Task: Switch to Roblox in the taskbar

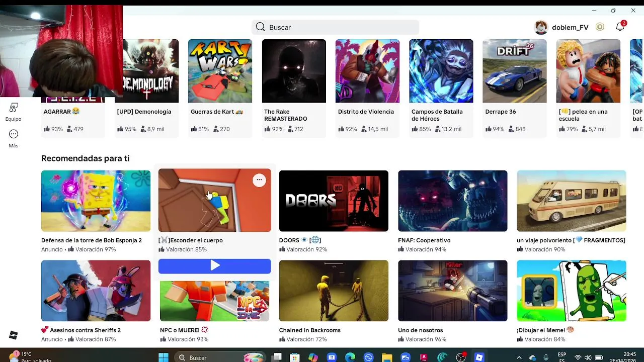Action: [x=479, y=357]
